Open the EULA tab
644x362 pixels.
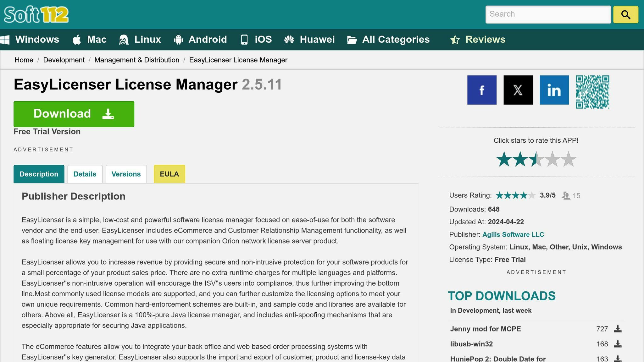coord(169,174)
